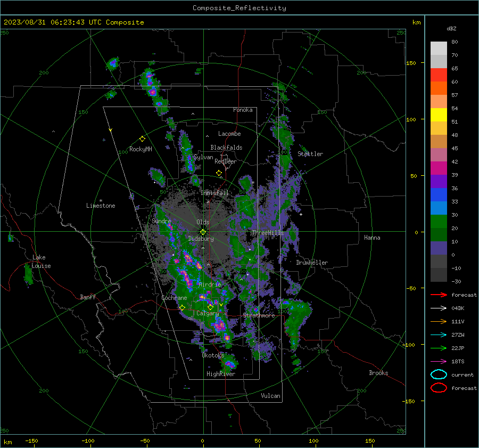479x448 pixels.
Task: Click the Stettler label
Action: (310, 154)
